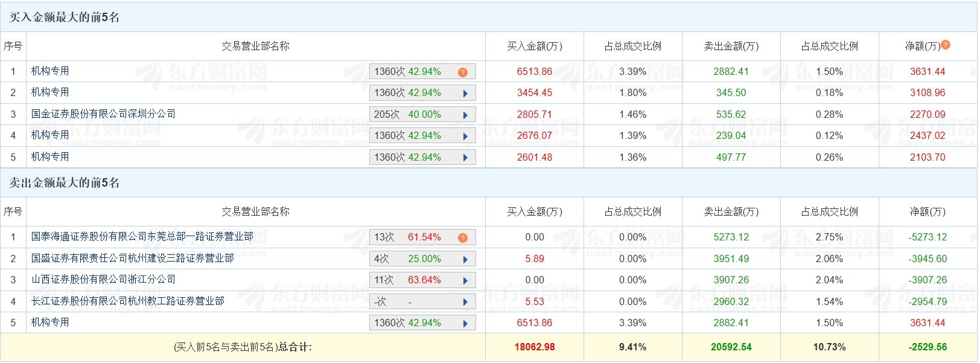This screenshot has height=363, width=980.
Task: Open 国泰海通证券东莞总部一路证券营业部 link
Action: coord(142,237)
